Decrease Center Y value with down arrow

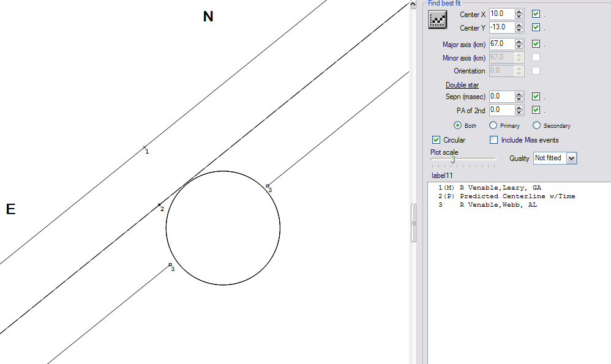[x=519, y=30]
